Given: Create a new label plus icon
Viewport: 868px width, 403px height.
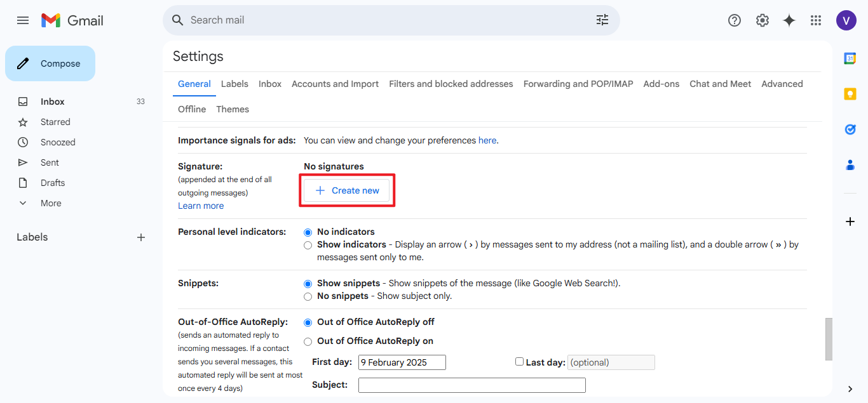Looking at the screenshot, I should pyautogui.click(x=141, y=237).
